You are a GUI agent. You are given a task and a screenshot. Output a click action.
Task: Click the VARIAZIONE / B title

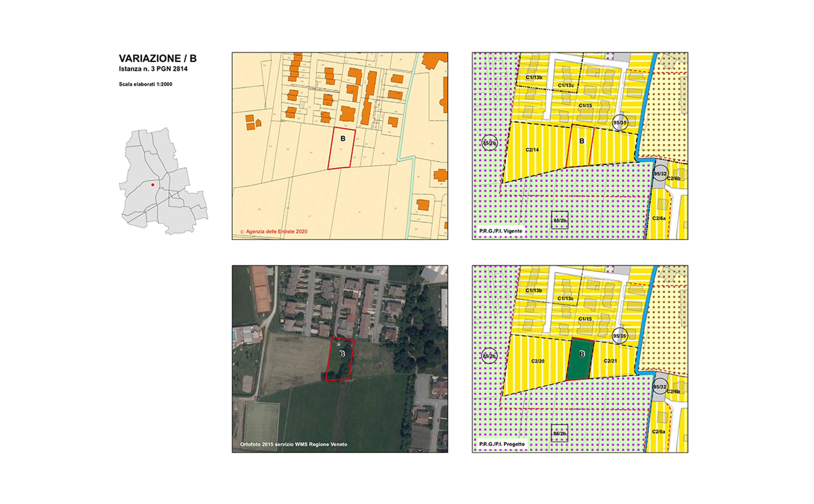(x=158, y=59)
